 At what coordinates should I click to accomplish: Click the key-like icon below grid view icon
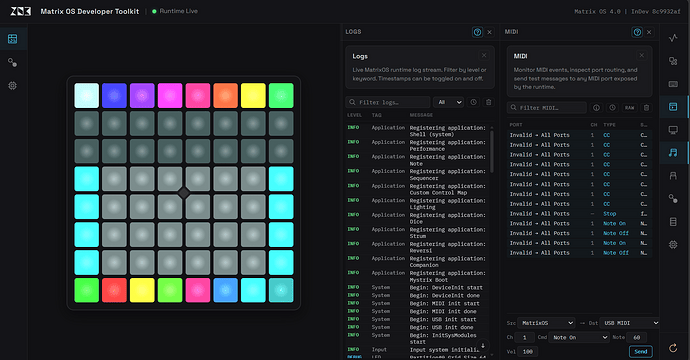[12, 62]
